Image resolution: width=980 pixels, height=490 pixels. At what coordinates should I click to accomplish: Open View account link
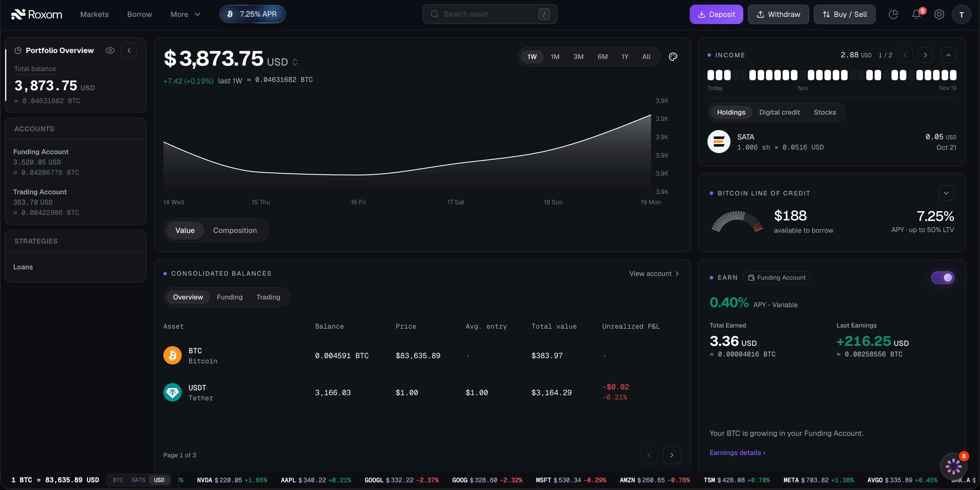(654, 274)
